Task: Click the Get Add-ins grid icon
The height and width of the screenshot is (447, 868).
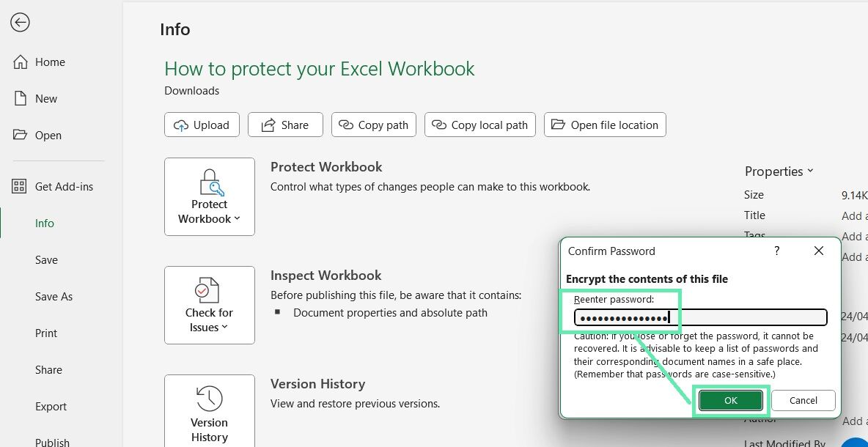Action: (19, 186)
